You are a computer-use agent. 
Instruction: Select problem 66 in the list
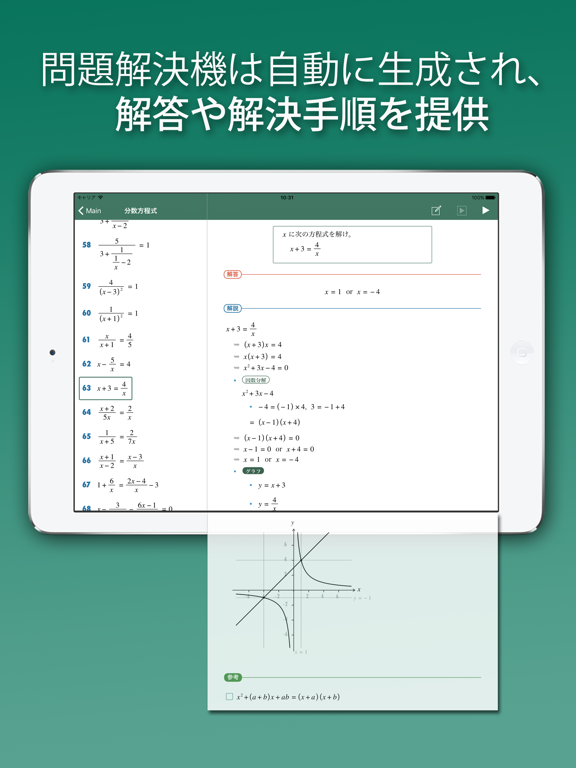pos(113,460)
